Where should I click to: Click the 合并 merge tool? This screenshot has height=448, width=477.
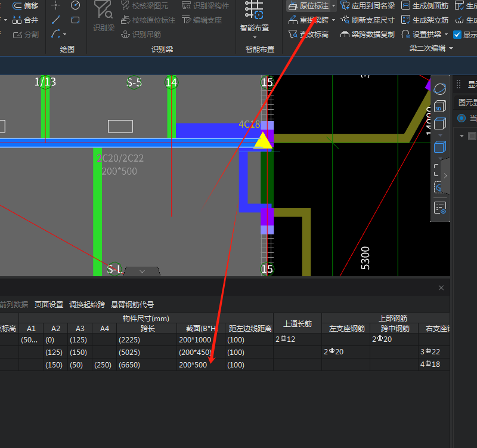point(25,20)
